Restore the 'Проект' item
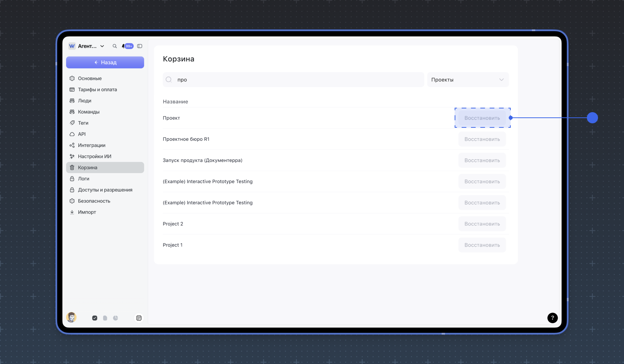624x364 pixels. [x=482, y=118]
